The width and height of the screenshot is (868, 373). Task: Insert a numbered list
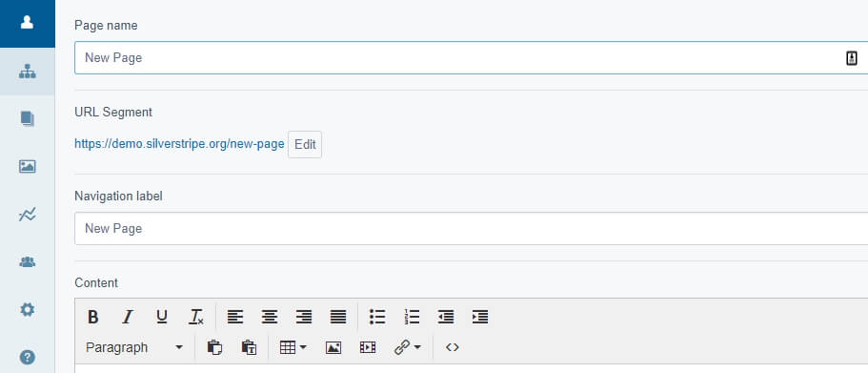(412, 317)
